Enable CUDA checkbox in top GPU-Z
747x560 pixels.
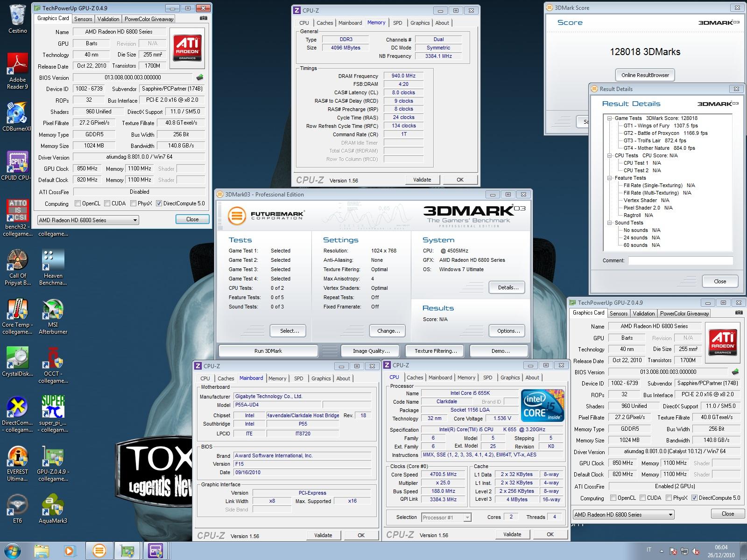coord(107,203)
